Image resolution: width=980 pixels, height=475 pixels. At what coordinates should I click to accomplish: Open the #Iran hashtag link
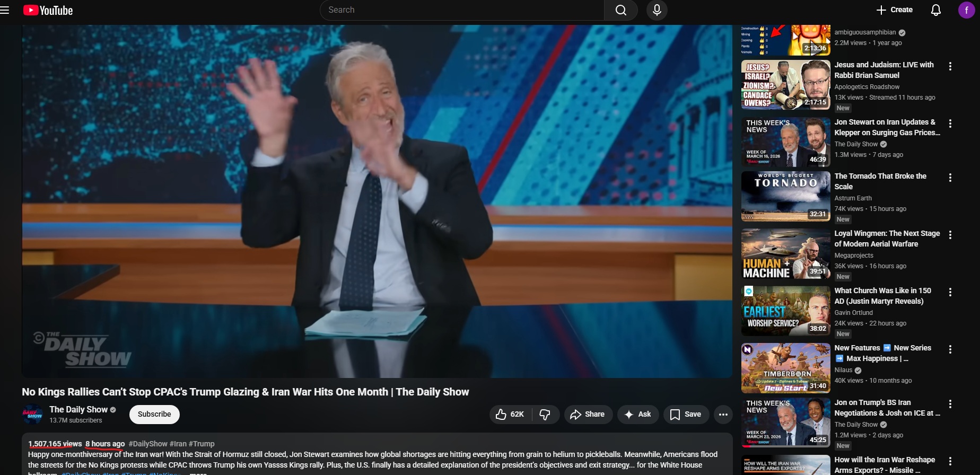tap(178, 444)
